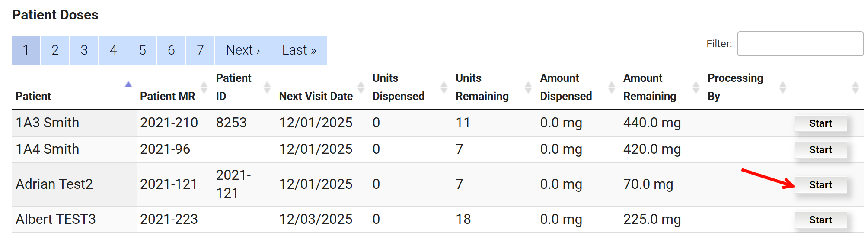Click the Patient MR sort icon

pos(204,87)
